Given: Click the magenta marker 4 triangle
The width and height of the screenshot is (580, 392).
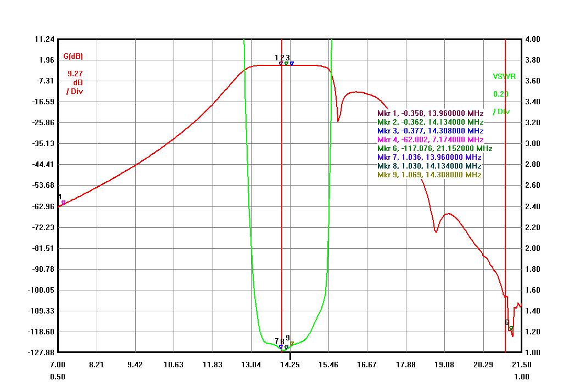Looking at the screenshot, I should click(x=63, y=203).
